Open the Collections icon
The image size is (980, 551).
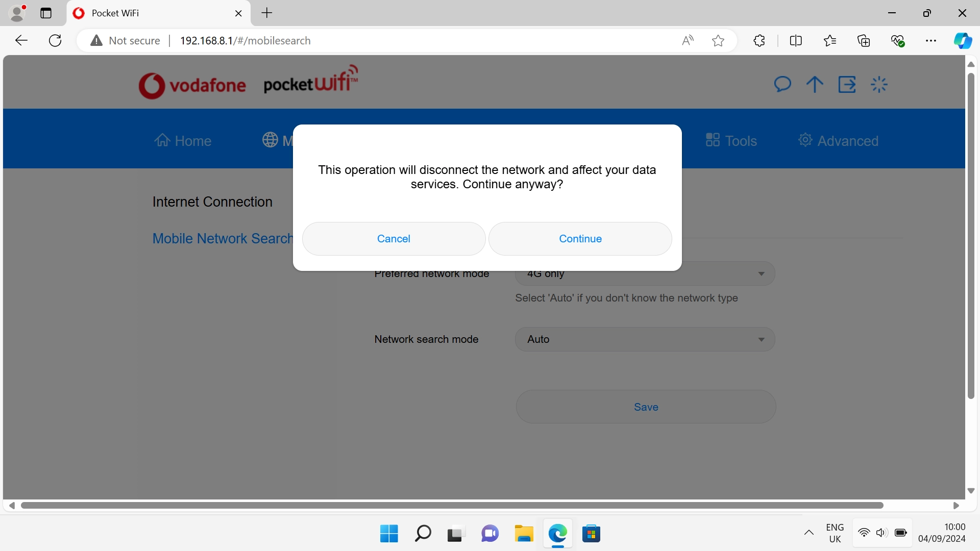(864, 40)
